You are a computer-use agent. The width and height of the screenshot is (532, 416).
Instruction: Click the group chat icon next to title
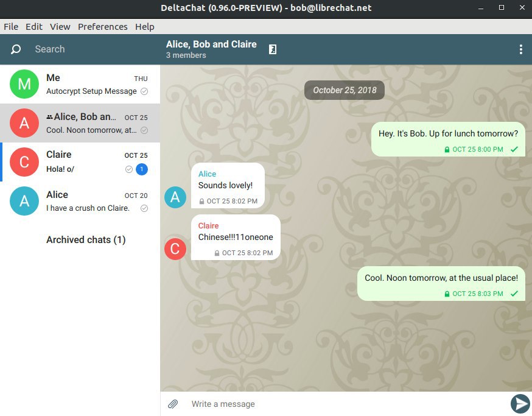click(x=273, y=49)
